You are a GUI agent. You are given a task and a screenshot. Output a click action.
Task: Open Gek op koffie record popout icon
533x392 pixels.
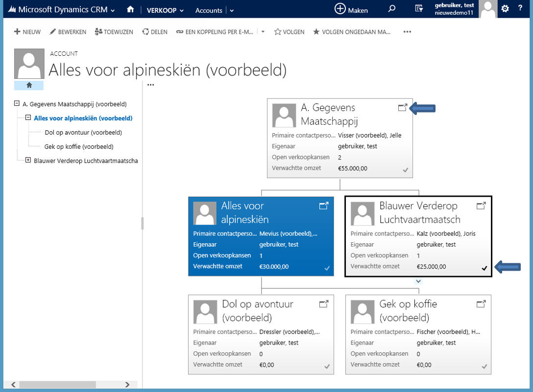[x=481, y=304]
